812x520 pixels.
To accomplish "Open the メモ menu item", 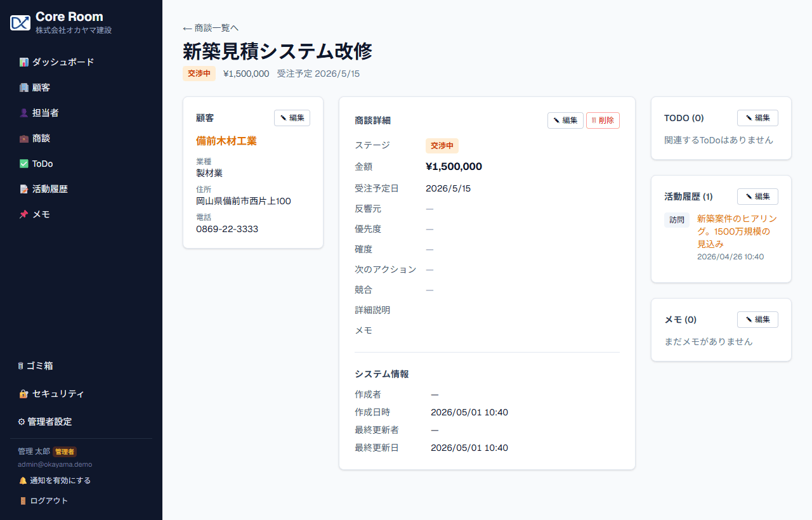I will 81,214.
